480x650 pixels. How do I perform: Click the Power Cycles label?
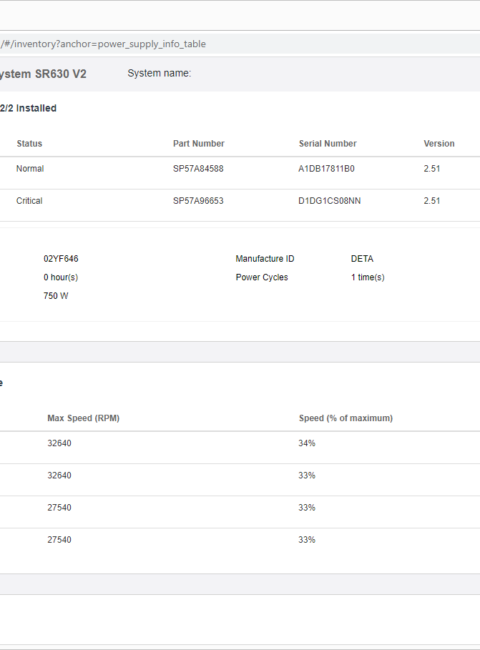(262, 277)
